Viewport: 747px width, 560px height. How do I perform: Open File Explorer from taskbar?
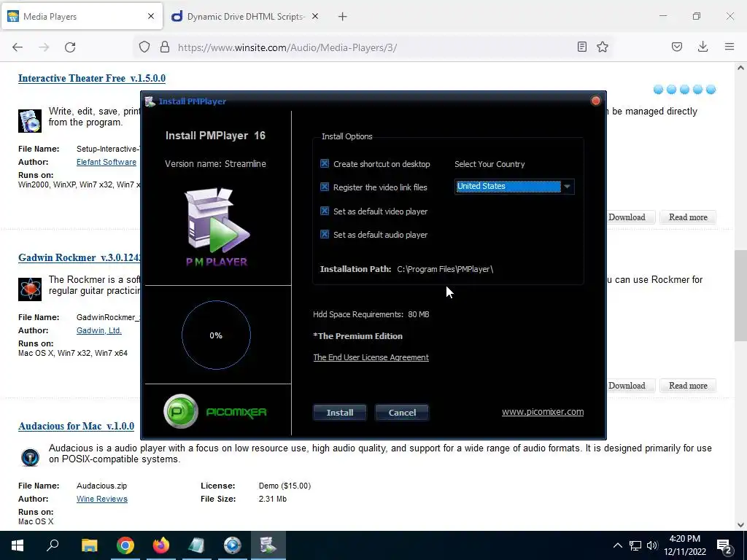[x=89, y=545]
